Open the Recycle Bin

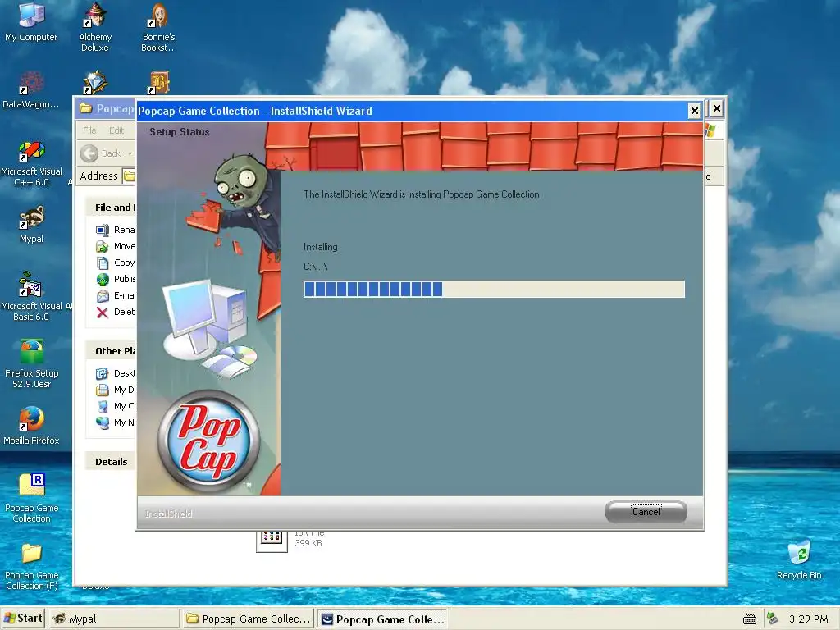coord(799,559)
